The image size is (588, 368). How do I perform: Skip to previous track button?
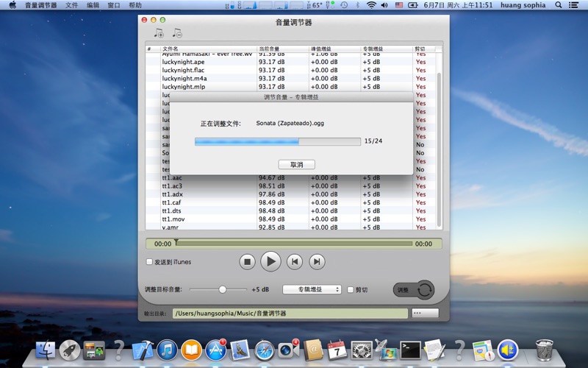tap(294, 261)
